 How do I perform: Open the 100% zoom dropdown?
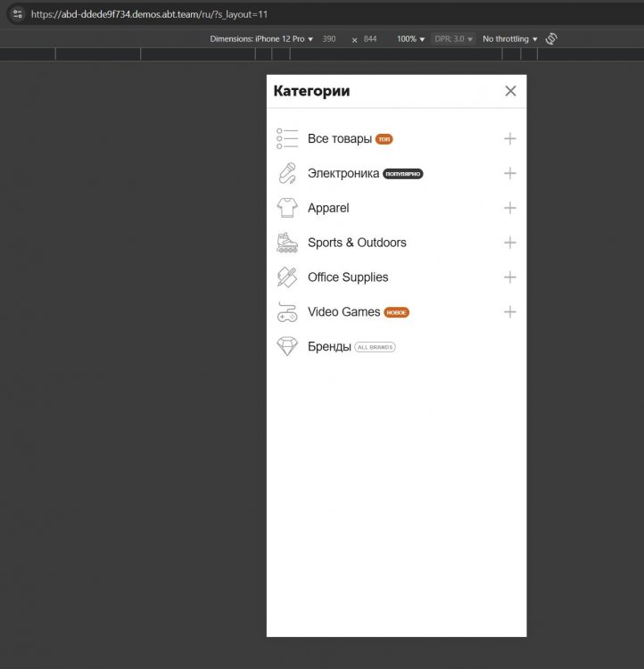[x=410, y=39]
